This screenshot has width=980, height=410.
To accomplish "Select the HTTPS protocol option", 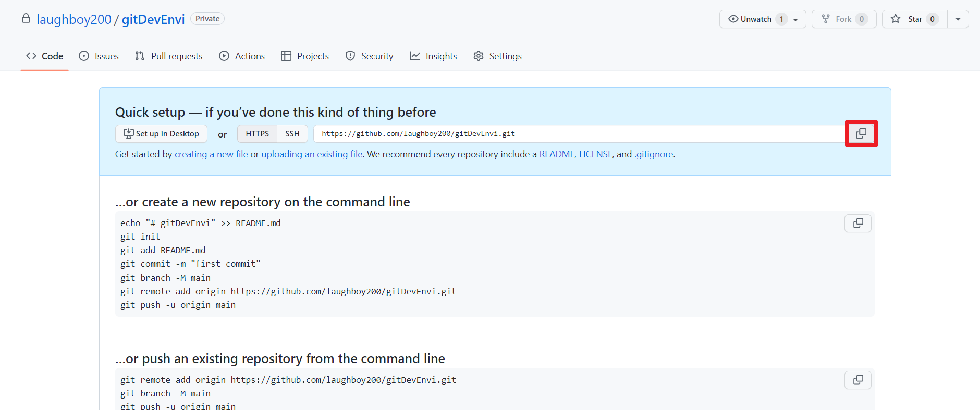I will 258,133.
